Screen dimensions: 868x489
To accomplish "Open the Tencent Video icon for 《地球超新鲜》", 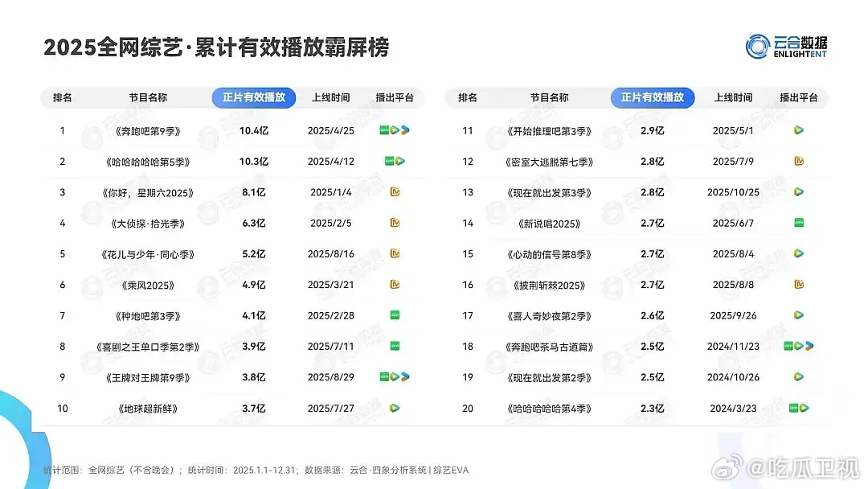I will 395,409.
